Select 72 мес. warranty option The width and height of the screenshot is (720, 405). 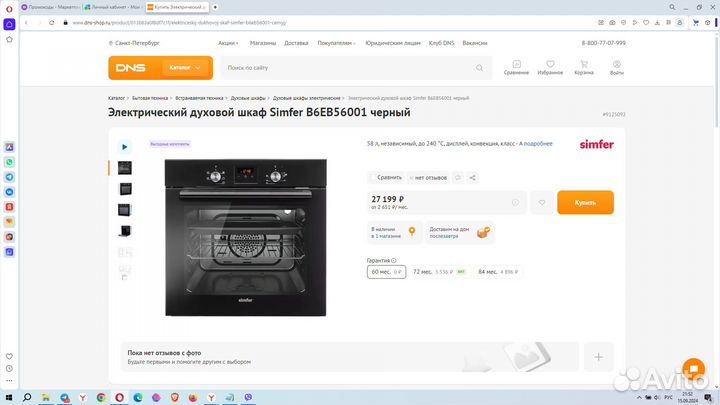click(439, 272)
